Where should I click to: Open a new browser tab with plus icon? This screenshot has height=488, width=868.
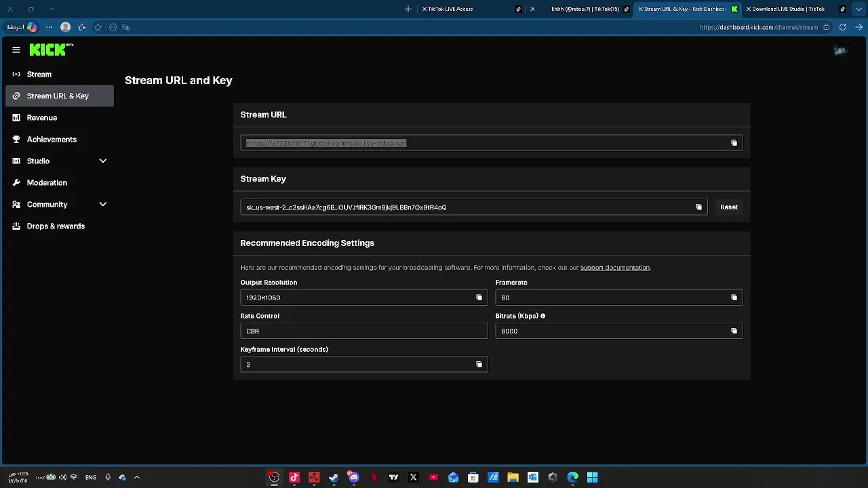point(408,9)
